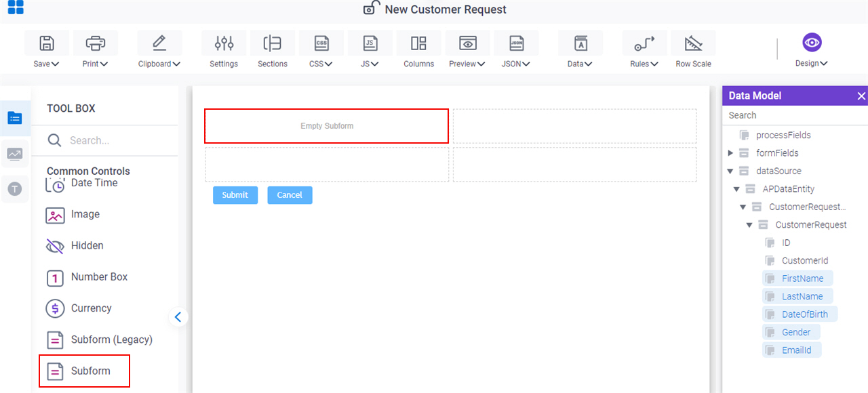Click the New Customer Request title
Screen dimensions: 868x393
446,9
